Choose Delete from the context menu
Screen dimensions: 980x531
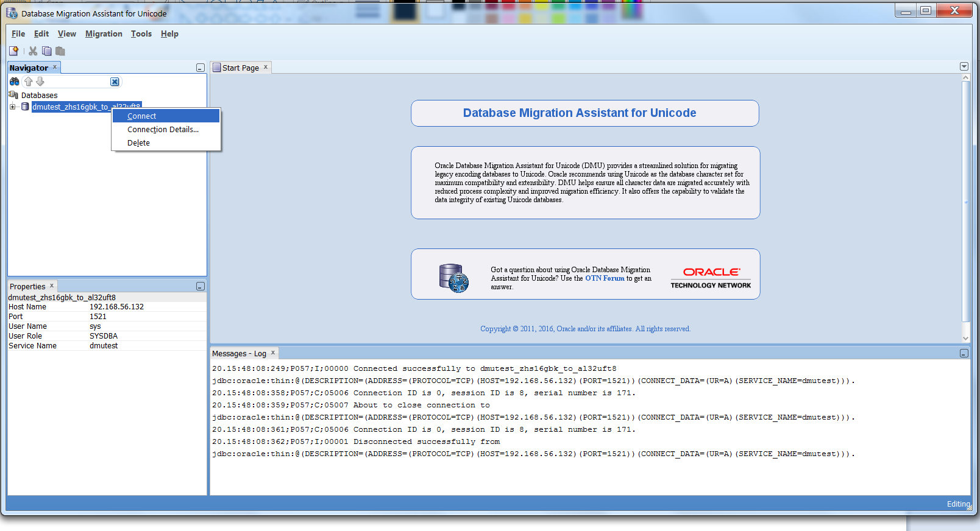166,142
